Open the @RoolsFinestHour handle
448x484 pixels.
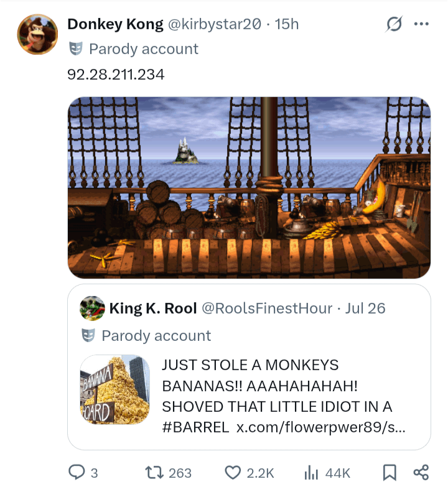[267, 308]
